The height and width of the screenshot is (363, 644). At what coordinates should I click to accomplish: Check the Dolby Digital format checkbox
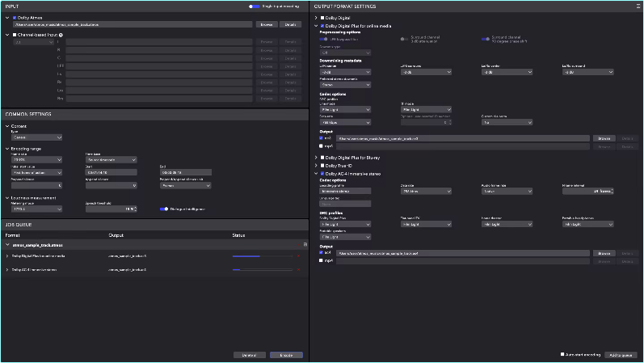click(322, 18)
